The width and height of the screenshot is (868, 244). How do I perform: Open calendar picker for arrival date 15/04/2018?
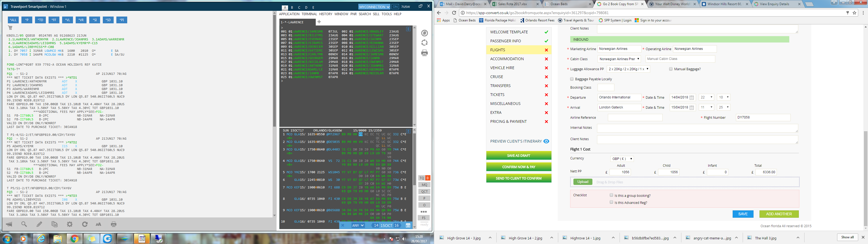coord(692,108)
